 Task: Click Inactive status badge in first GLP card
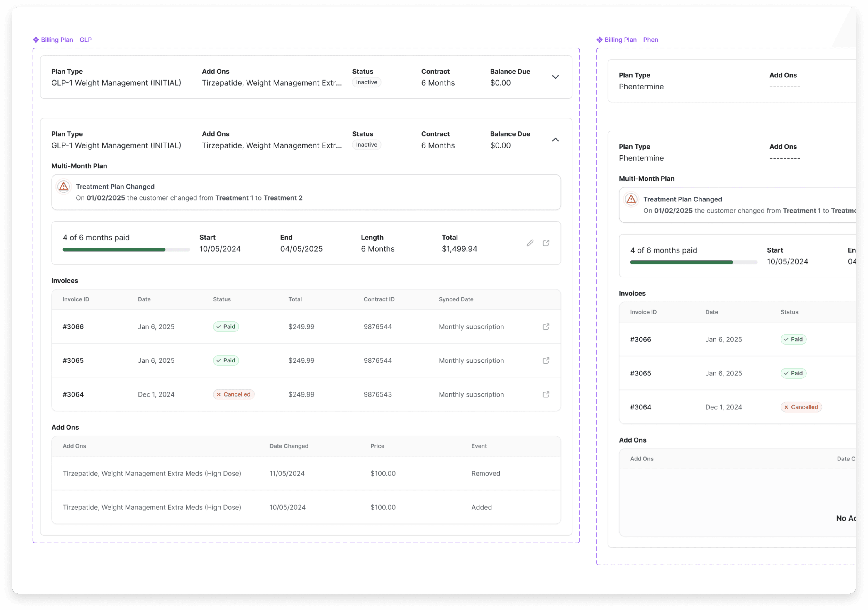tap(366, 82)
